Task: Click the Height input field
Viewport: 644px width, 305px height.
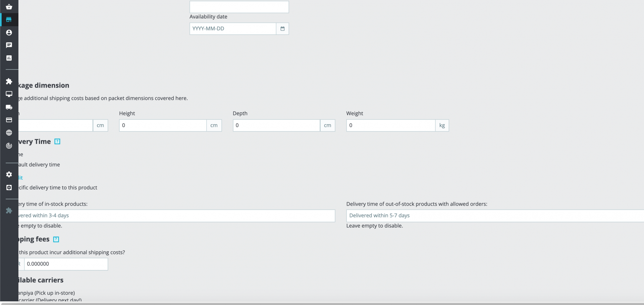Action: pyautogui.click(x=163, y=125)
